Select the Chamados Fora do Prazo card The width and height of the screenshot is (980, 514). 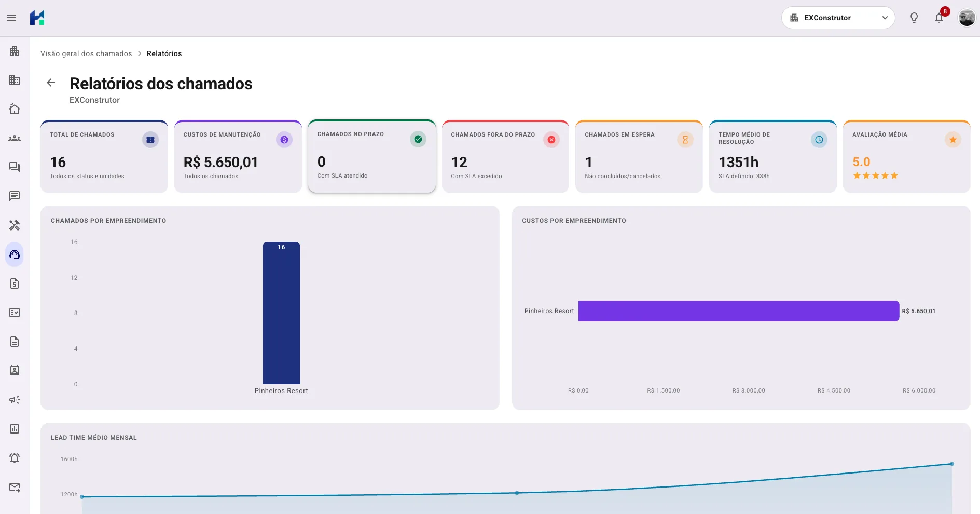coord(505,157)
